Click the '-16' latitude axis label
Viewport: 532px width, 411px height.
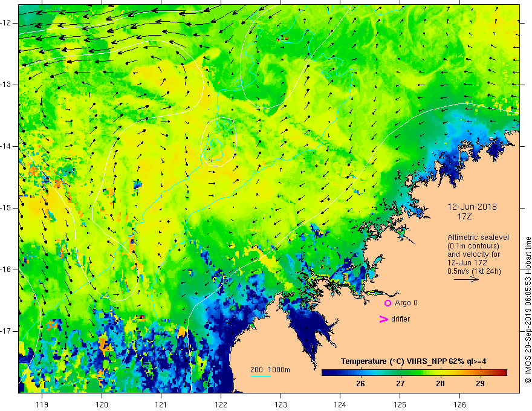[7, 270]
